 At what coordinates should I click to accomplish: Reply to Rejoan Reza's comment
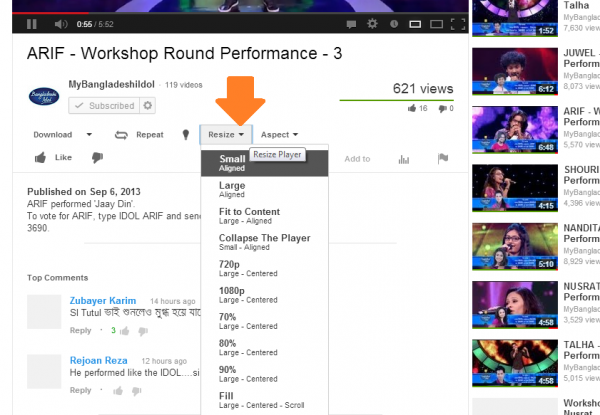pyautogui.click(x=80, y=390)
